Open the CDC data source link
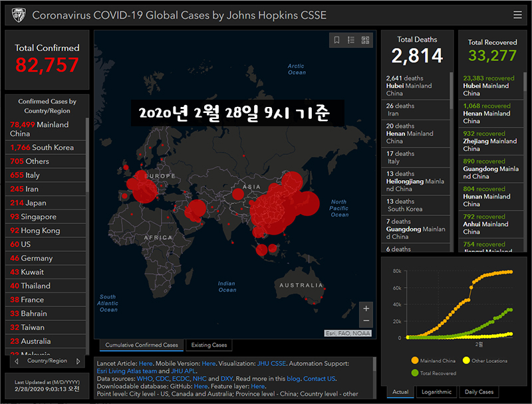Image resolution: width=532 pixels, height=404 pixels. coord(162,379)
